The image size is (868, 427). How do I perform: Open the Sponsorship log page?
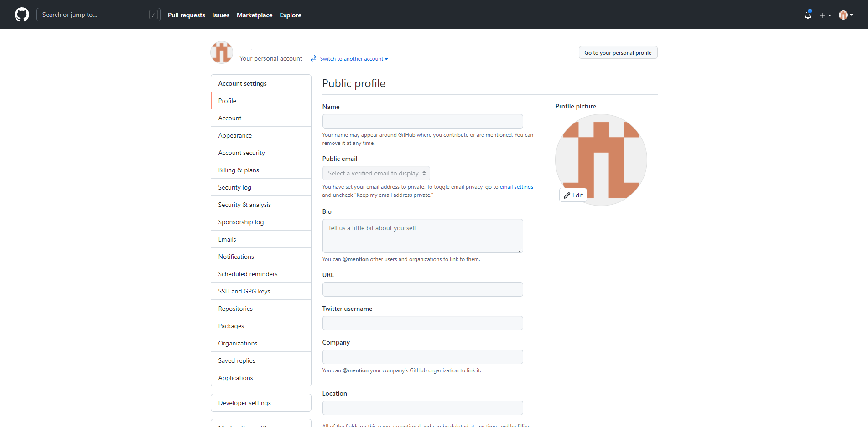coord(261,222)
